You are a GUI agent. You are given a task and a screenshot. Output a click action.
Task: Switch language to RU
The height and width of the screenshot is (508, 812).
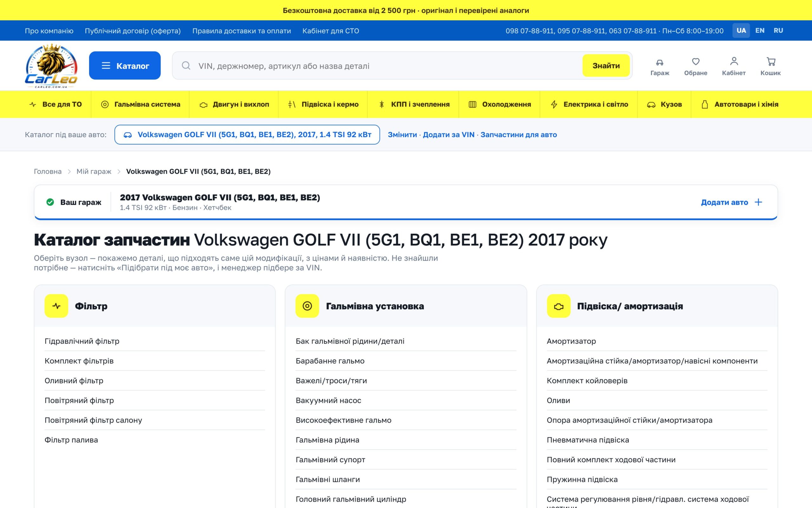coord(778,30)
